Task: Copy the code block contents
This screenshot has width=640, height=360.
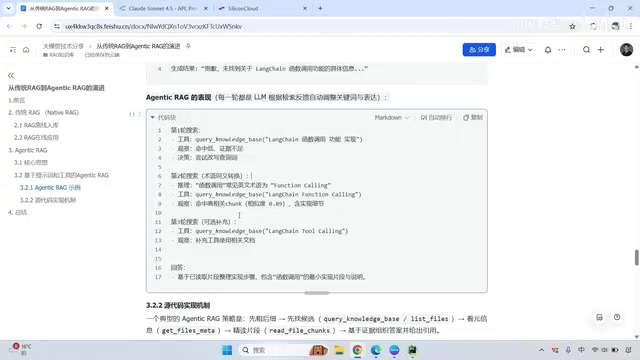Action: [x=473, y=118]
